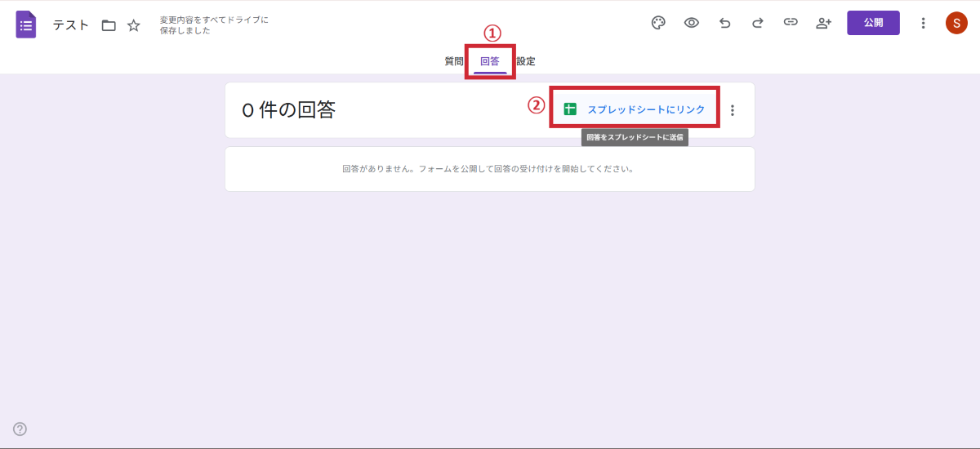Go to the 設定 tab
Screen dimensions: 980x449
pyautogui.click(x=526, y=61)
